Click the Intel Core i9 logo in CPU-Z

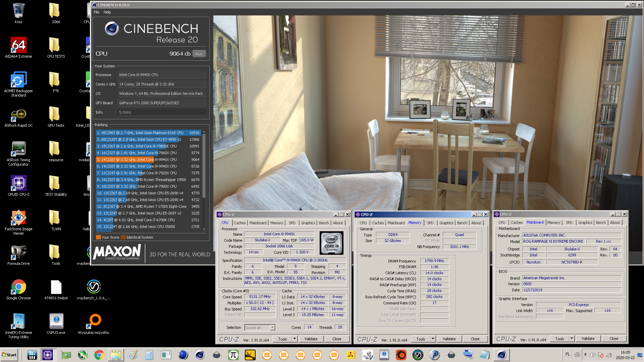pyautogui.click(x=331, y=243)
